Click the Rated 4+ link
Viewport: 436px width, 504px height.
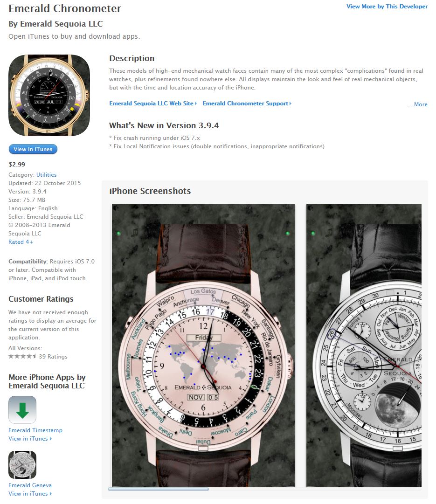[x=21, y=242]
